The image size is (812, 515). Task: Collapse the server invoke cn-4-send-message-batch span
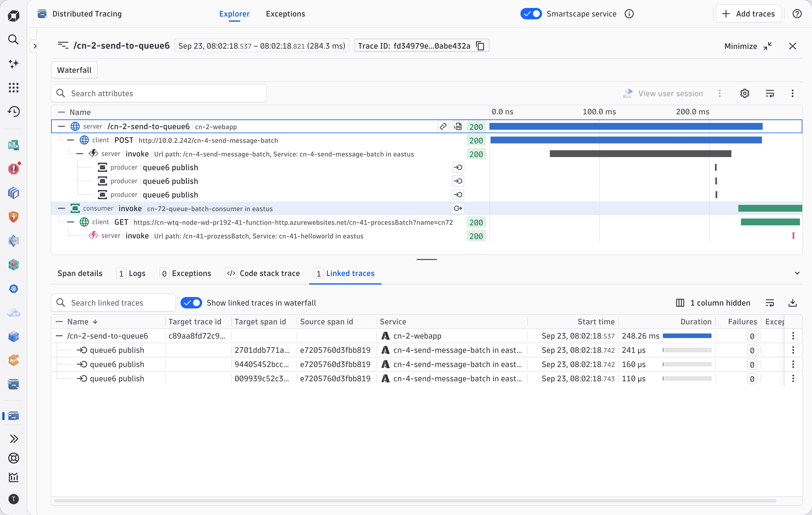[80, 154]
